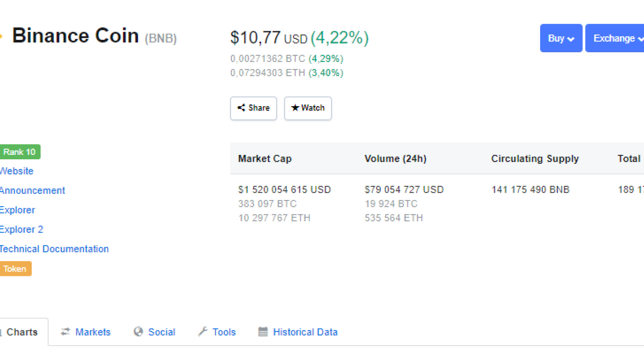Click the 4,22% price change
The image size is (644, 362).
point(340,38)
